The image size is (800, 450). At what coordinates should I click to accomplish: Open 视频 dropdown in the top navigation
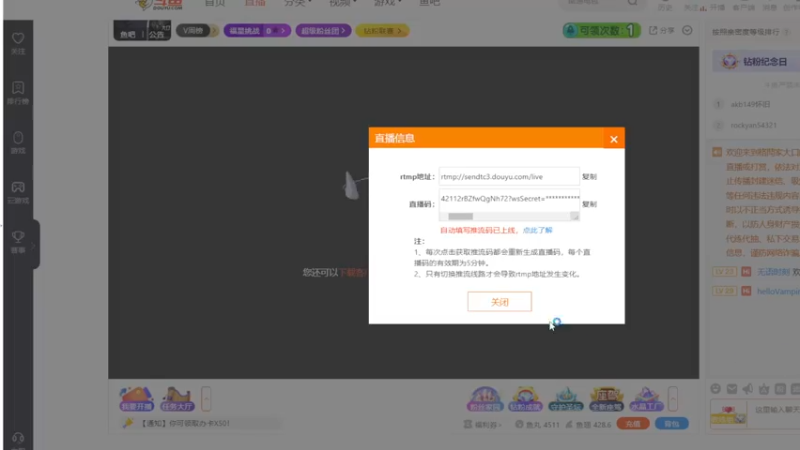click(342, 3)
